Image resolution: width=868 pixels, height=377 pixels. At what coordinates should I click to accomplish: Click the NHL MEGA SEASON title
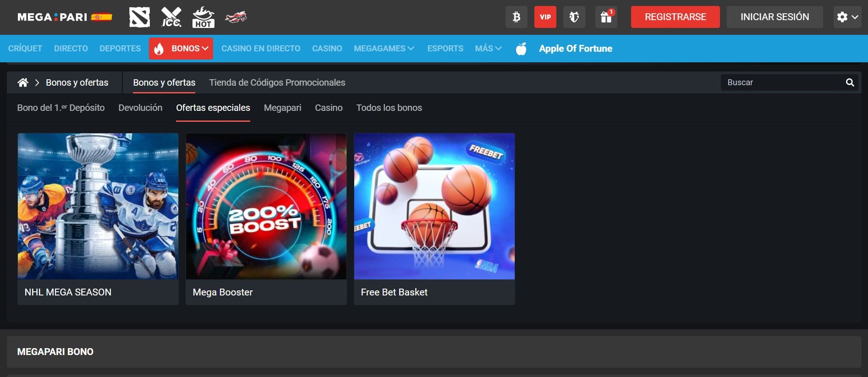pyautogui.click(x=68, y=292)
